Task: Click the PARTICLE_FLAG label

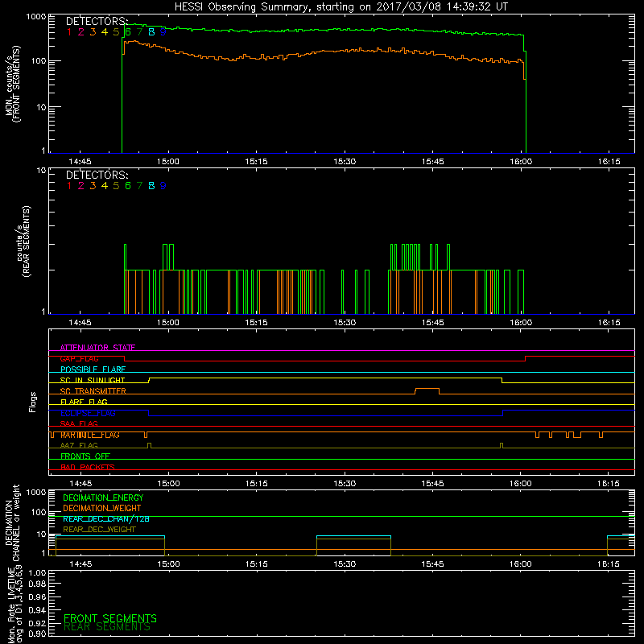Action: (90, 435)
